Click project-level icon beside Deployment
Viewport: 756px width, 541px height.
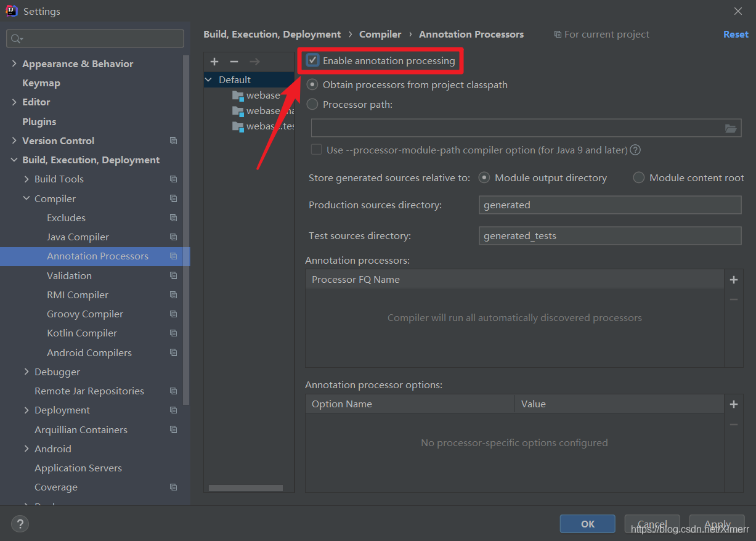(173, 410)
